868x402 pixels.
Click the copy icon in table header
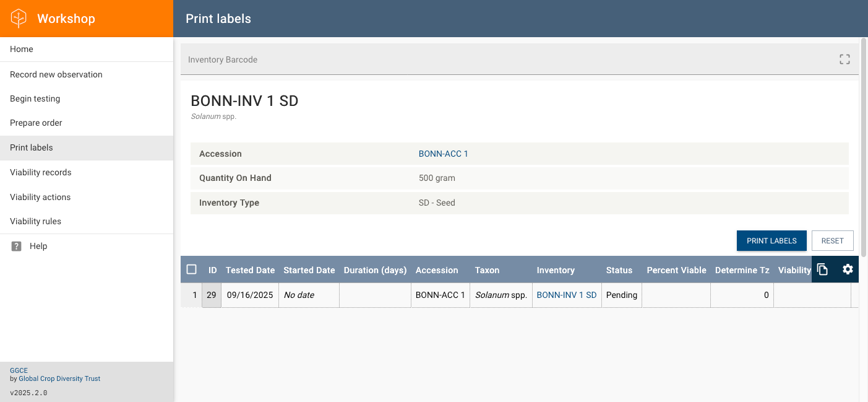pyautogui.click(x=822, y=269)
